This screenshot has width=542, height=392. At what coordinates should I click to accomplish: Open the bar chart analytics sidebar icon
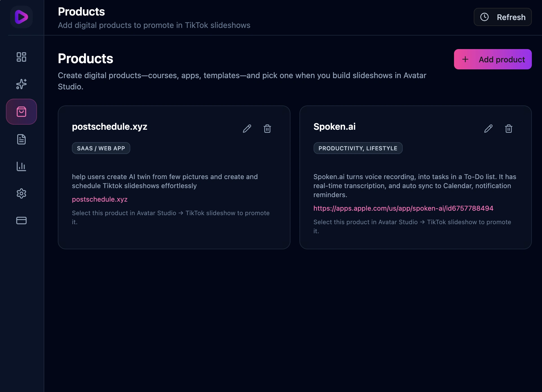click(x=21, y=166)
